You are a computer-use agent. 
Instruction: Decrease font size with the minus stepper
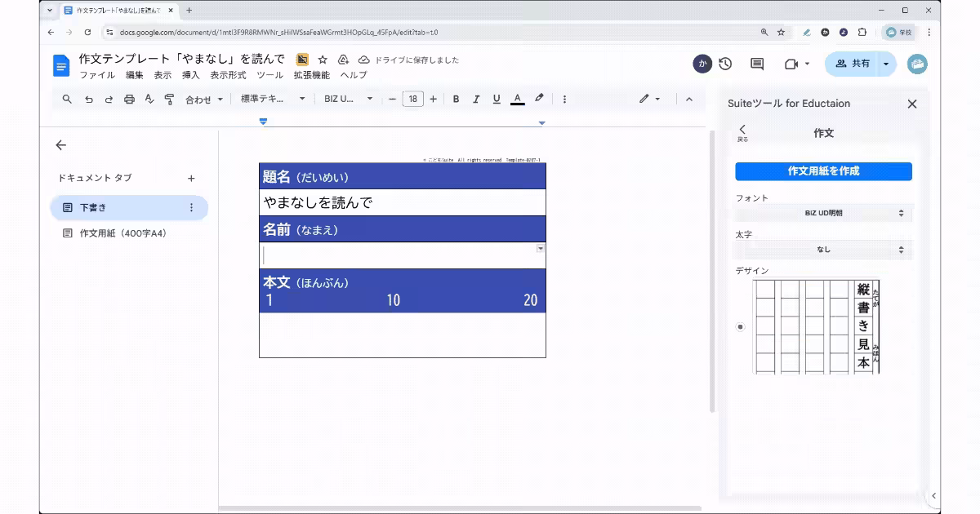pos(392,99)
